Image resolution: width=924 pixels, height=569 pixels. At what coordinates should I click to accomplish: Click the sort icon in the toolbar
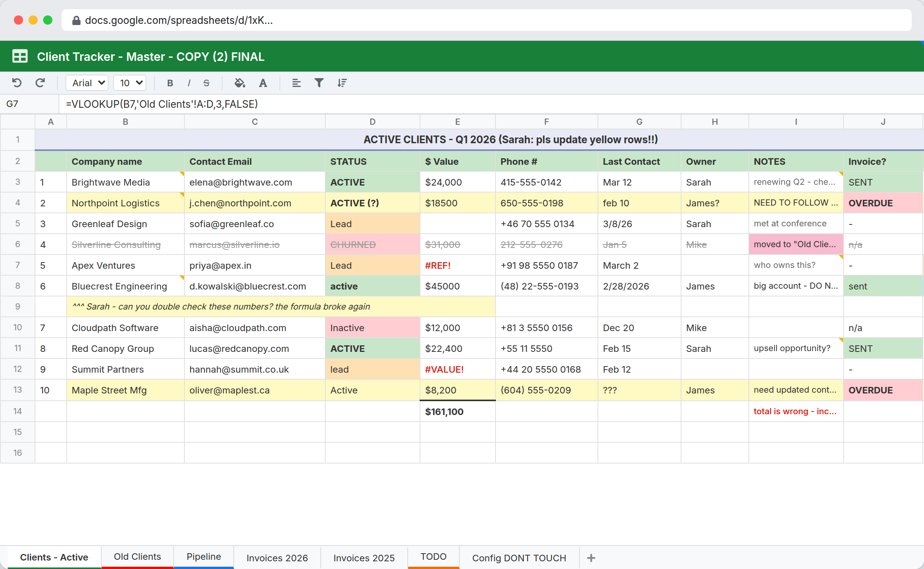pyautogui.click(x=342, y=83)
